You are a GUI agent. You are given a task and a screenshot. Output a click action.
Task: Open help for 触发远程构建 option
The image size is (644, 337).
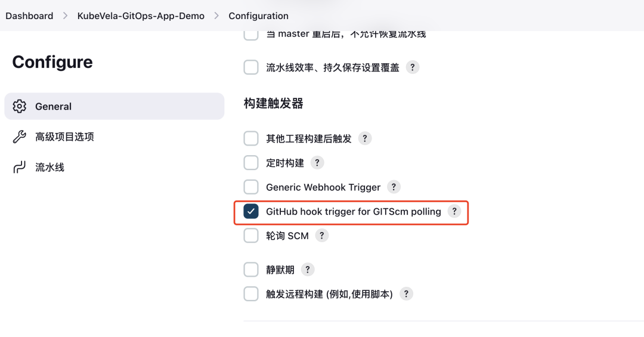pos(406,294)
